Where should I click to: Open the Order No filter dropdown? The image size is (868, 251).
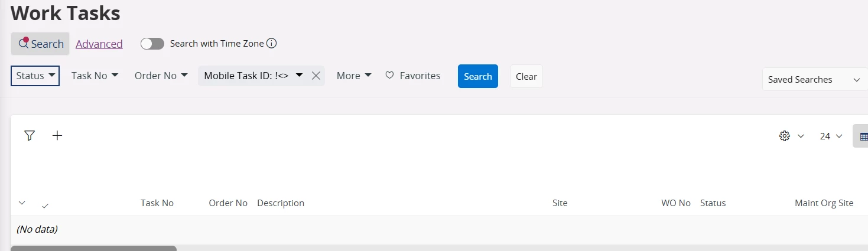161,76
